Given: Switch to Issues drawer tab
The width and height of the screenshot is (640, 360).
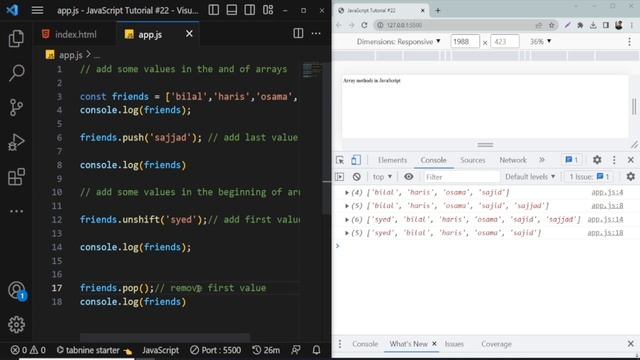Looking at the screenshot, I should tap(454, 344).
